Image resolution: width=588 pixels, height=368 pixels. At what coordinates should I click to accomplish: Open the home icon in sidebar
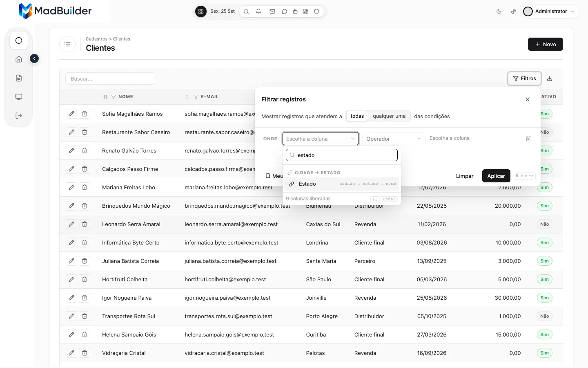pyautogui.click(x=19, y=59)
